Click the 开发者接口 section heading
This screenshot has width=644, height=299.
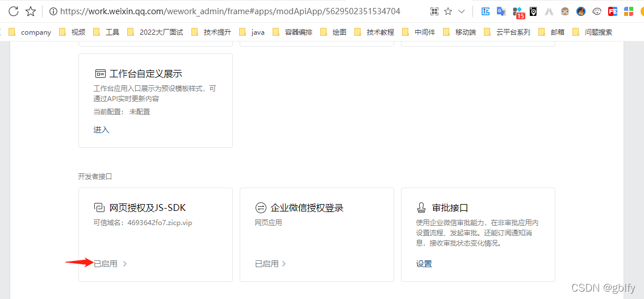95,176
